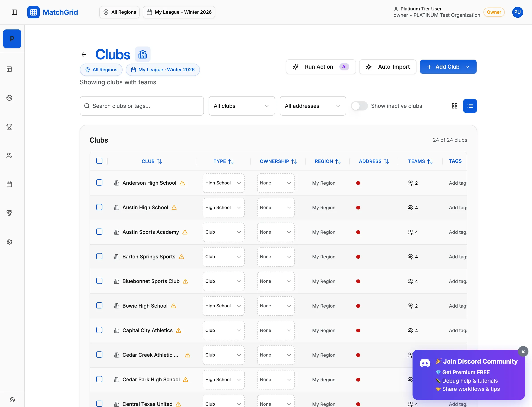Click the building icon next to Clubs heading

[143, 54]
